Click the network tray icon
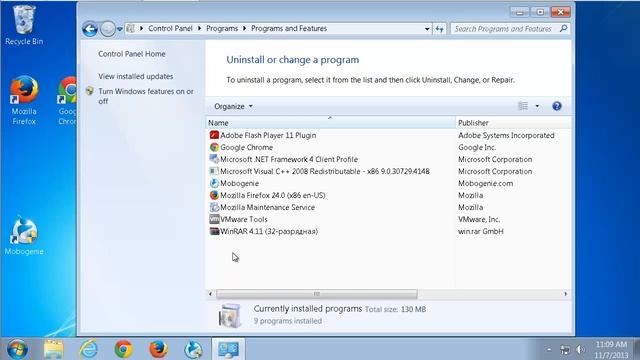This screenshot has height=360, width=640. coord(565,350)
